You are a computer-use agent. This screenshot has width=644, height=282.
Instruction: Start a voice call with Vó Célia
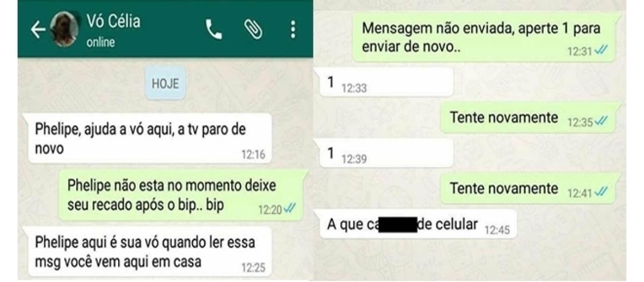point(214,30)
